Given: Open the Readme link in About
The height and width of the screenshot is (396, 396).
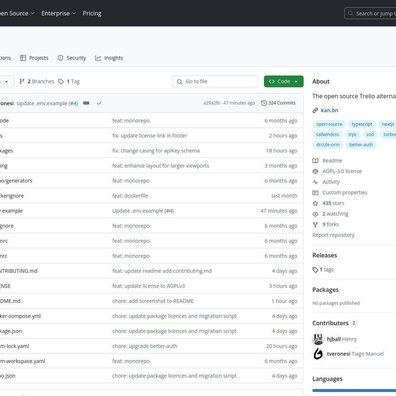Looking at the screenshot, I should [x=332, y=161].
